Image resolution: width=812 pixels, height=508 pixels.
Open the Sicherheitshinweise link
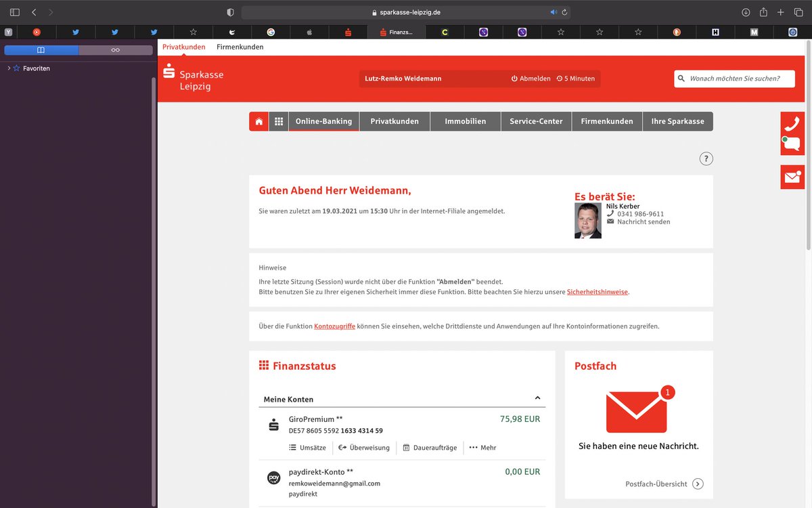tap(597, 292)
